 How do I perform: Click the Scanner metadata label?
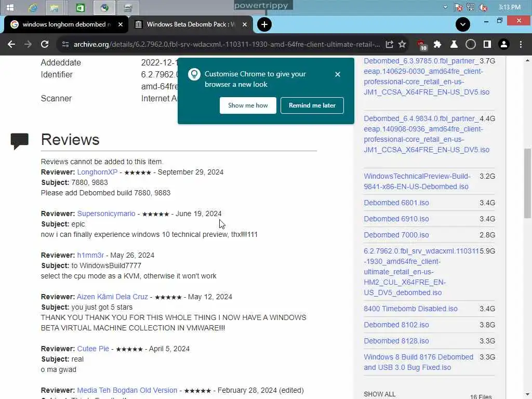coord(56,98)
